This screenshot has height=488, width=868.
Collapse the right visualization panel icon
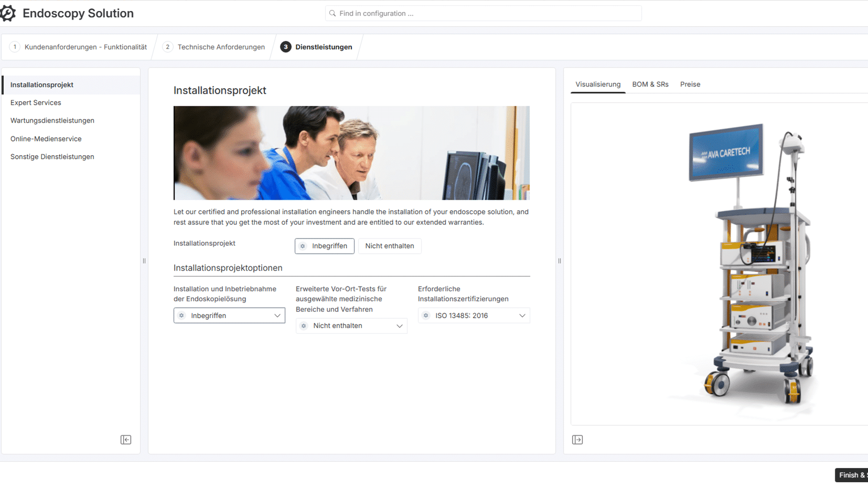point(577,440)
